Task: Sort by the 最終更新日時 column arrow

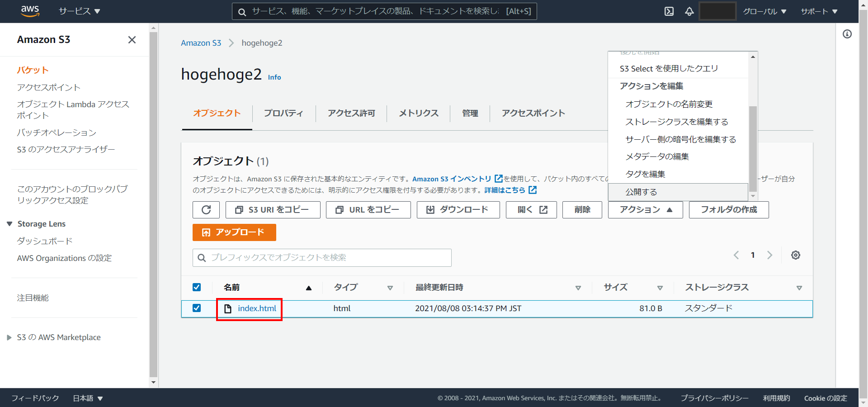Action: point(578,288)
